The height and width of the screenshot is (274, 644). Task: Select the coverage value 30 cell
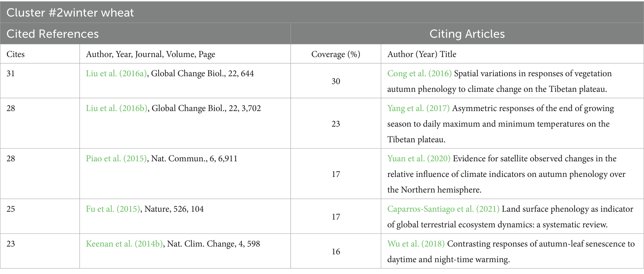(336, 81)
